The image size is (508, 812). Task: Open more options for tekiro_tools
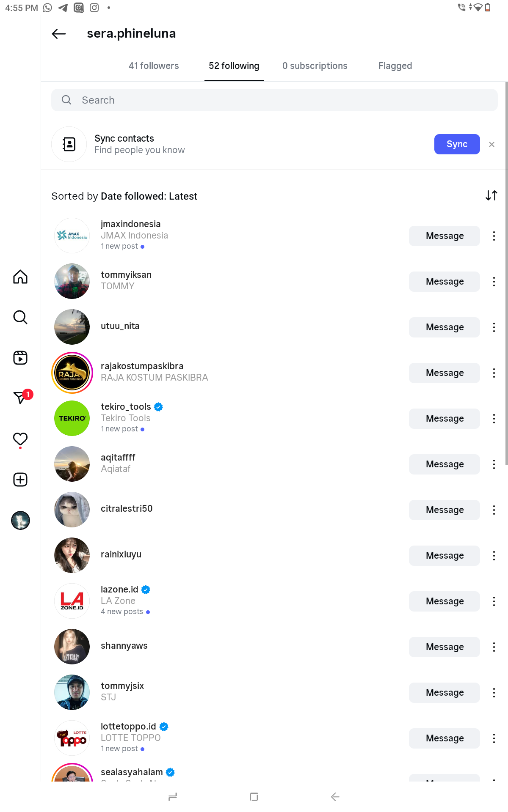coord(494,419)
